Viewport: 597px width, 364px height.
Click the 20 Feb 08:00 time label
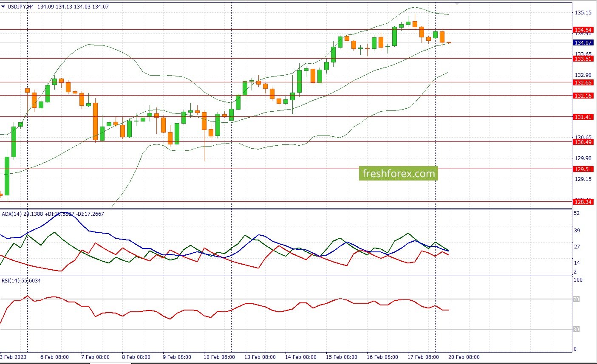[464, 357]
